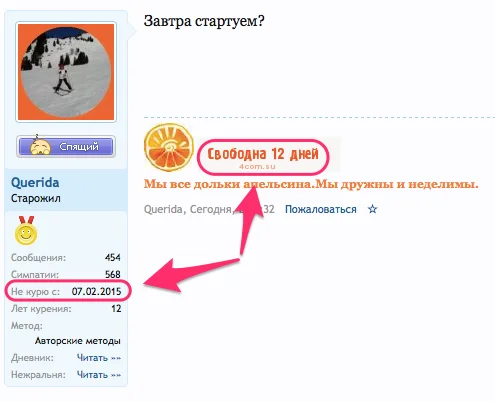This screenshot has height=401, width=495.
Task: Click the sleeping baby face icon
Action: 40,146
